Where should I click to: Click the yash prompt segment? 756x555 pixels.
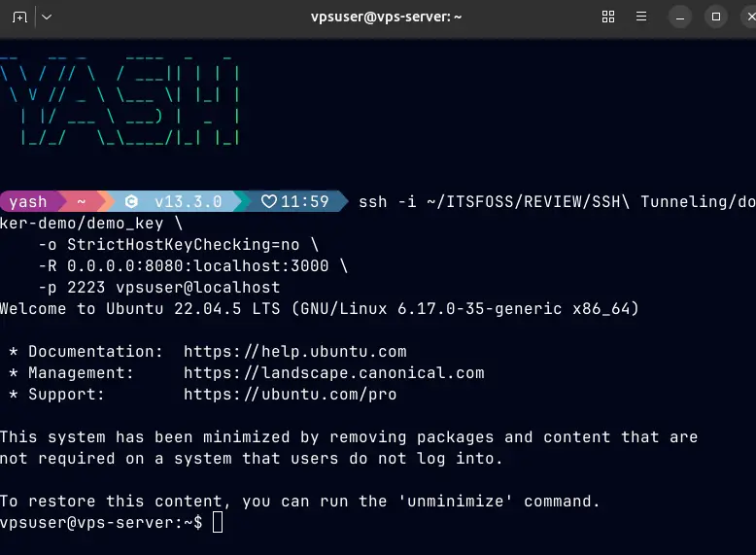tap(28, 201)
